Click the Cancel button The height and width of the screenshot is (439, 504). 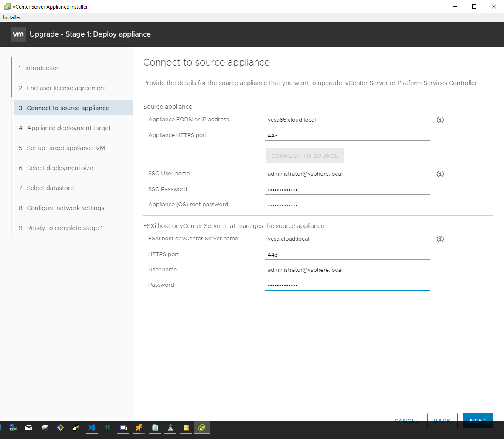(x=406, y=420)
